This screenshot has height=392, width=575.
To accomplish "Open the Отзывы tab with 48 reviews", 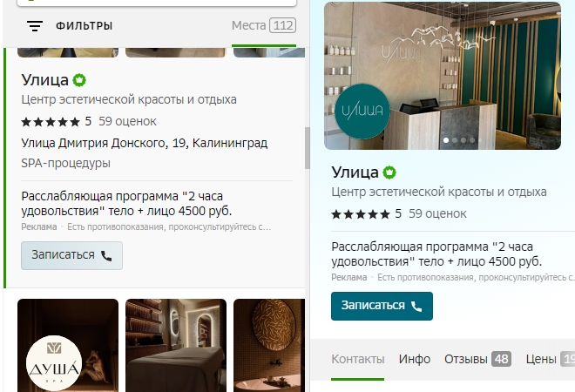I will point(477,359).
